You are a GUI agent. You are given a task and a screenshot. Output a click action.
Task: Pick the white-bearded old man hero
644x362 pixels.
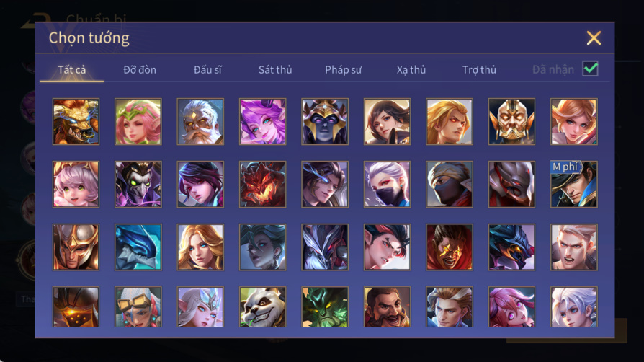(x=200, y=121)
